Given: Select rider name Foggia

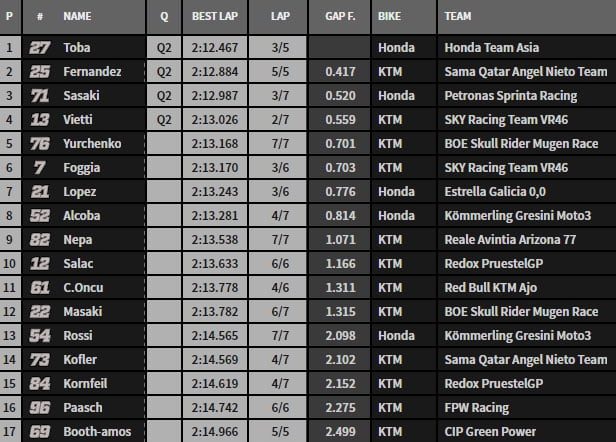Looking at the screenshot, I should pos(81,167).
